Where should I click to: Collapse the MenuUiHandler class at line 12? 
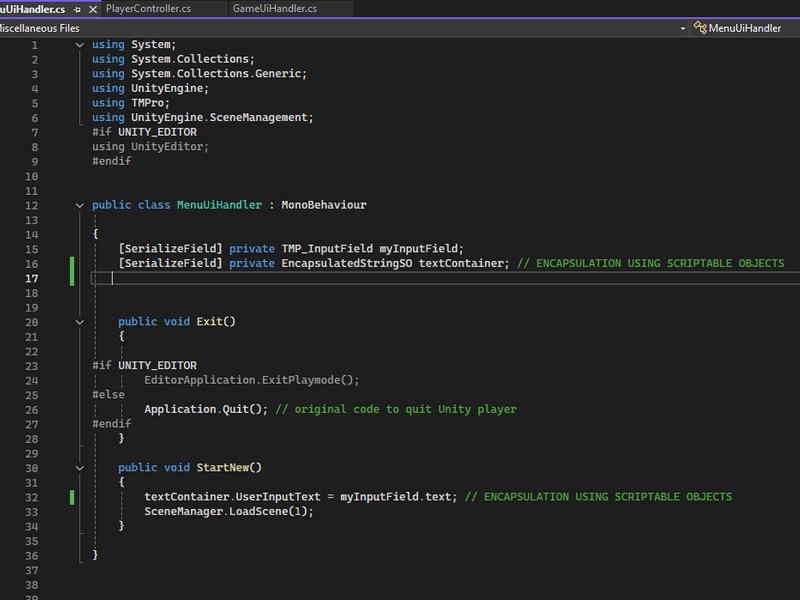(x=80, y=206)
